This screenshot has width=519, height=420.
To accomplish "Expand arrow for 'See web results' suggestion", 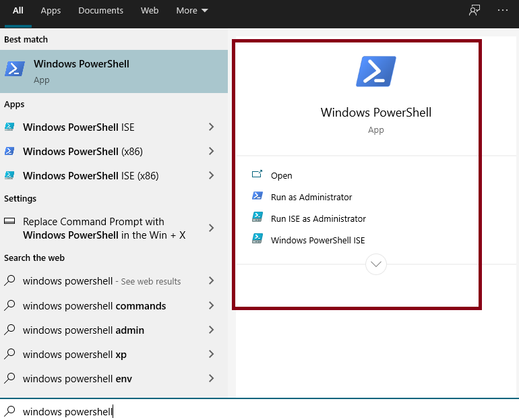I will pyautogui.click(x=211, y=280).
